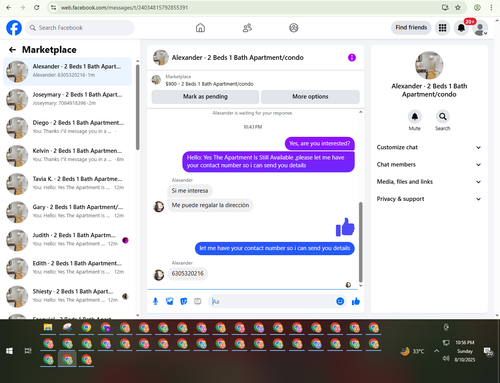Search in conversation using the magnifier icon

pyautogui.click(x=443, y=117)
